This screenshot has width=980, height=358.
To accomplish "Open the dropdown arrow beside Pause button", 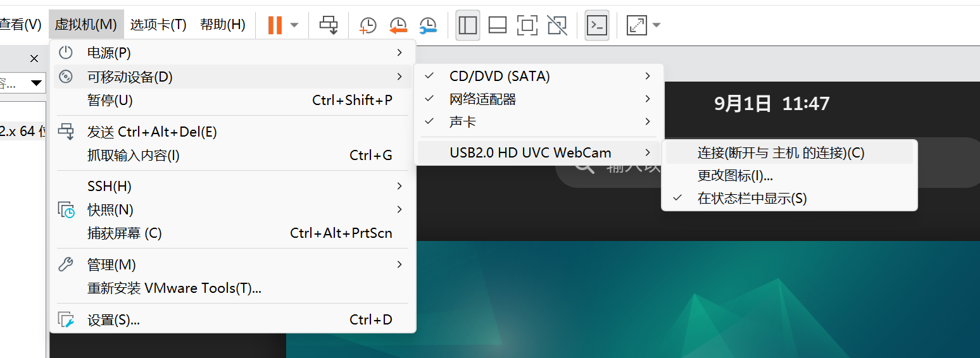I will click(x=294, y=25).
